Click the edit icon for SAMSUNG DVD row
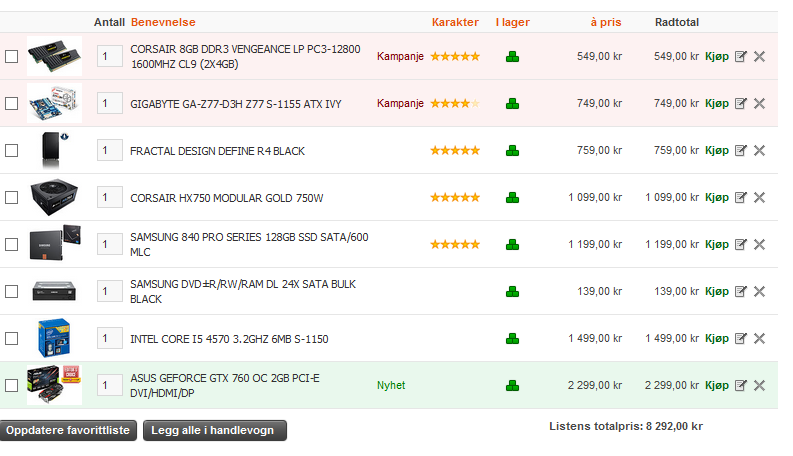793x456 pixels. [740, 291]
